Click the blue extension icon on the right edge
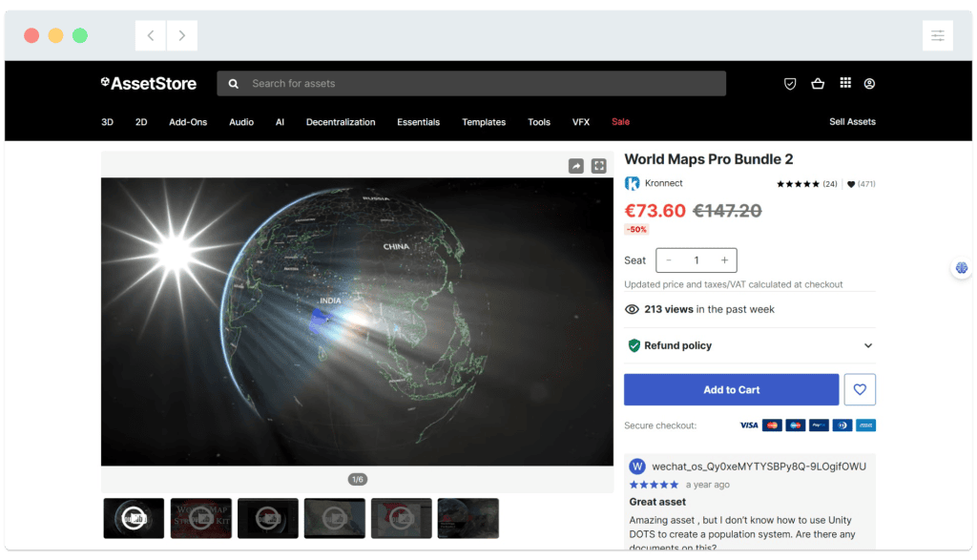The image size is (977, 560). point(961,269)
